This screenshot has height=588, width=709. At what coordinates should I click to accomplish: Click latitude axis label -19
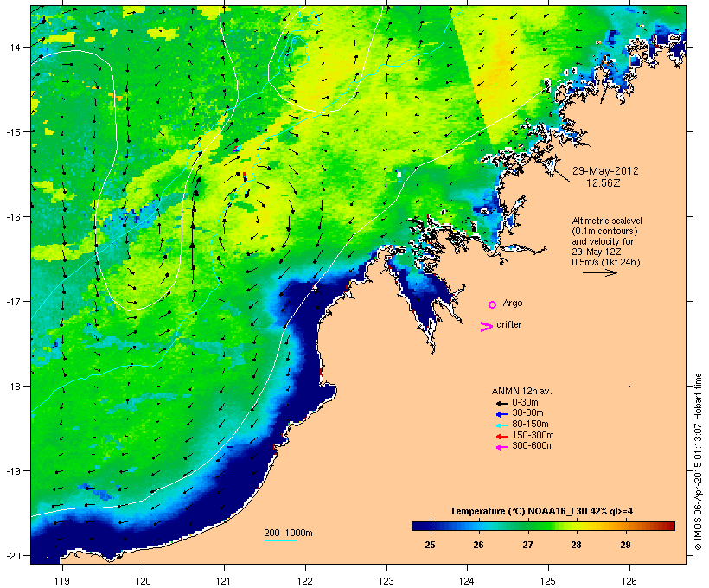13,471
